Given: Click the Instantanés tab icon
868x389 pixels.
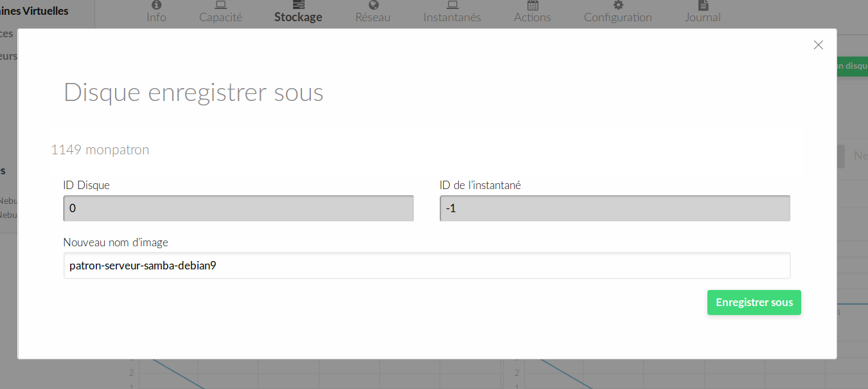Looking at the screenshot, I should (x=452, y=5).
